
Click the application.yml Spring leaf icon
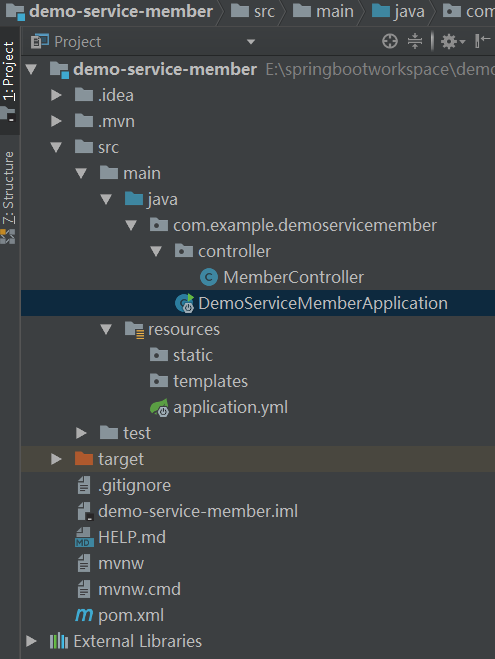coord(160,407)
